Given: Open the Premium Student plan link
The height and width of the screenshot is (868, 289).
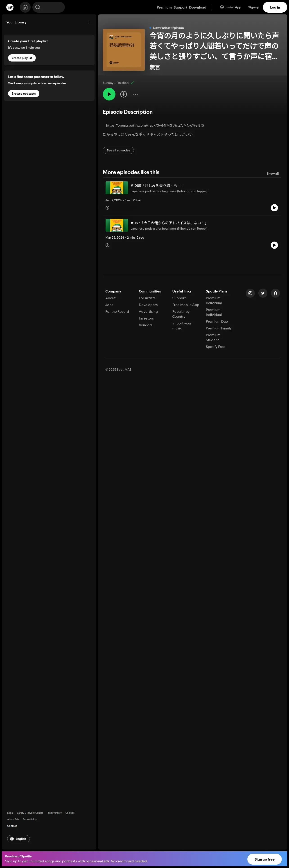Looking at the screenshot, I should pos(213,337).
